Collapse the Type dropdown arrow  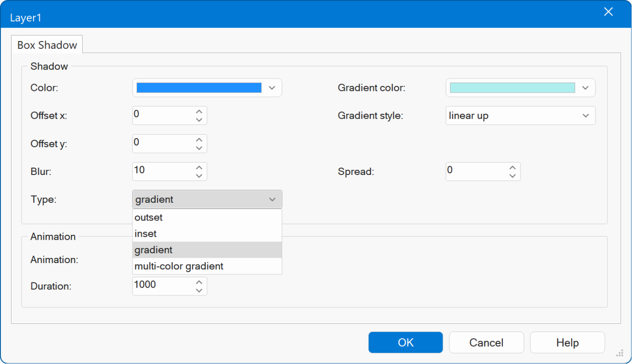272,200
